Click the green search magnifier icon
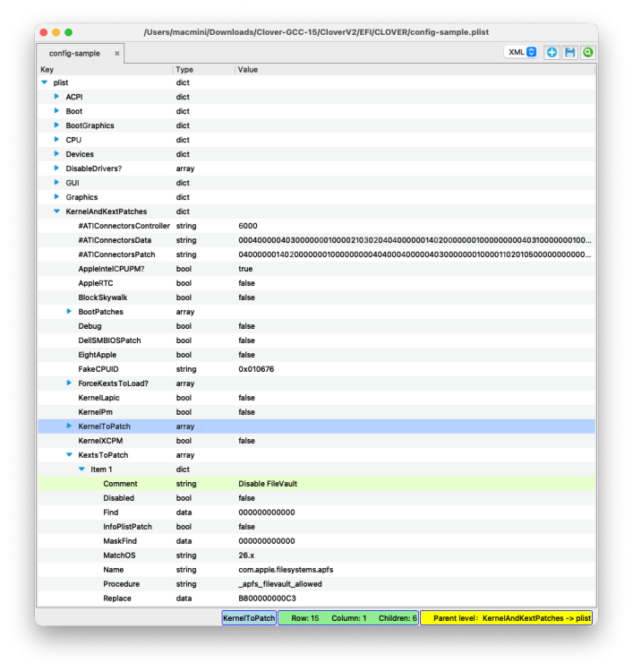Image resolution: width=633 pixels, height=672 pixels. 588,52
